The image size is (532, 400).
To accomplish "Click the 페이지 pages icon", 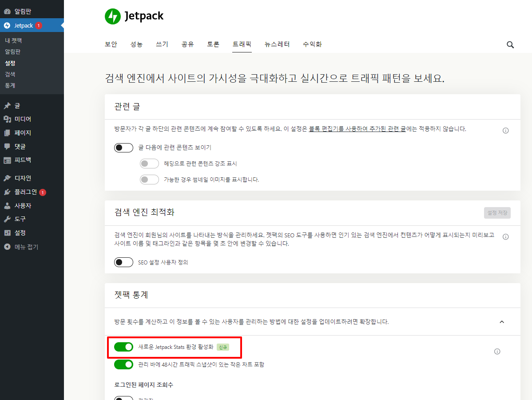I will click(x=7, y=133).
